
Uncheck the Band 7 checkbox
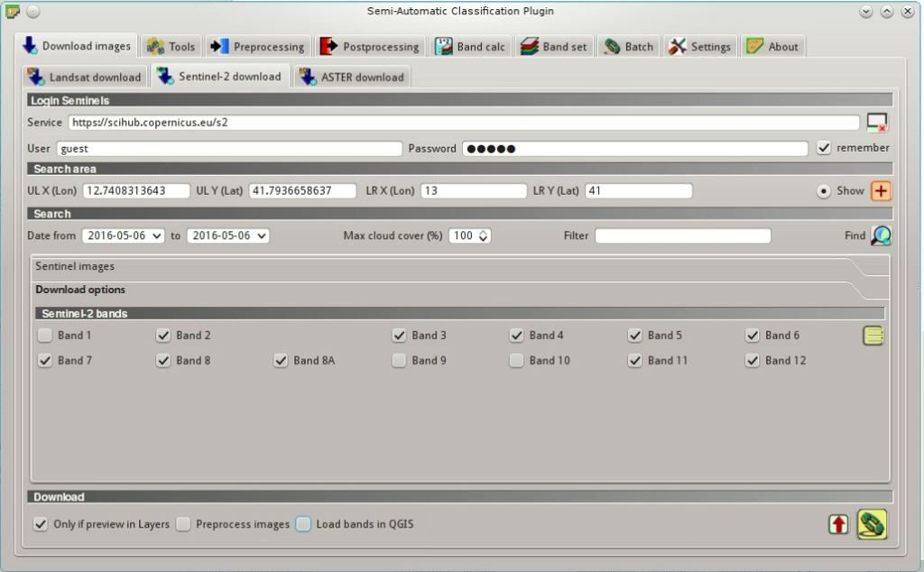pos(45,360)
